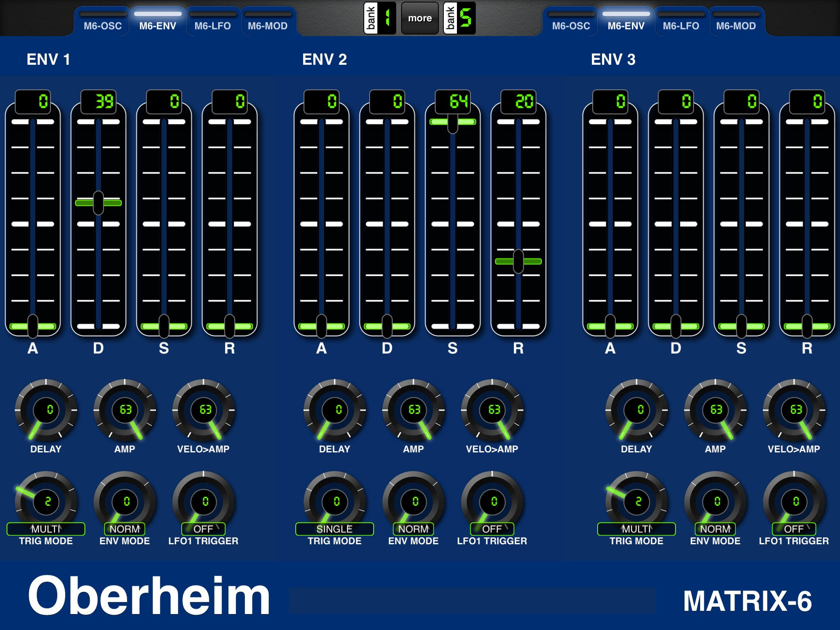
Task: Click ENV 2 TRIG MODE knob
Action: (335, 501)
